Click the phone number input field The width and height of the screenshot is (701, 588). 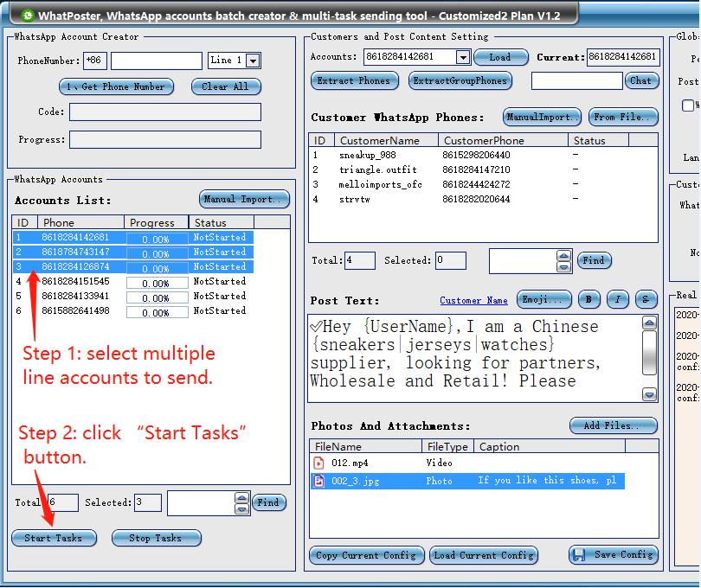point(157,61)
